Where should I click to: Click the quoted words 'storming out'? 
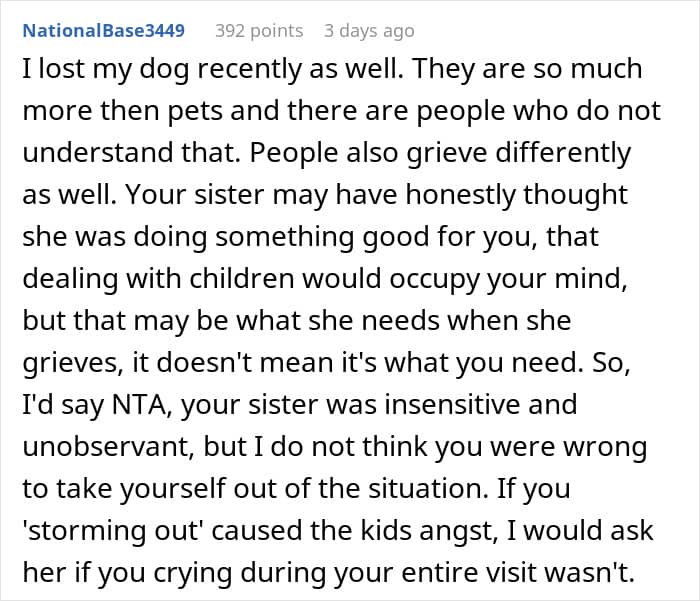[x=113, y=530]
